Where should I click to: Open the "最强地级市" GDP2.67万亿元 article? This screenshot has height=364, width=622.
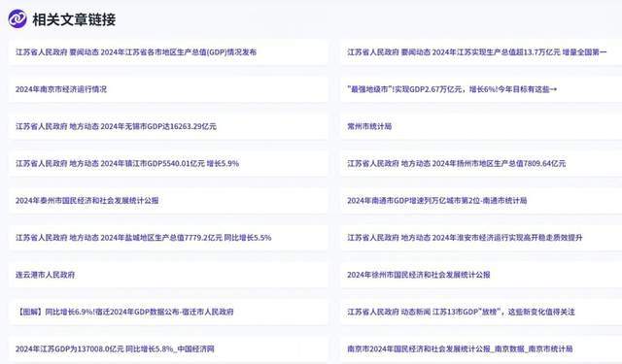click(452, 89)
